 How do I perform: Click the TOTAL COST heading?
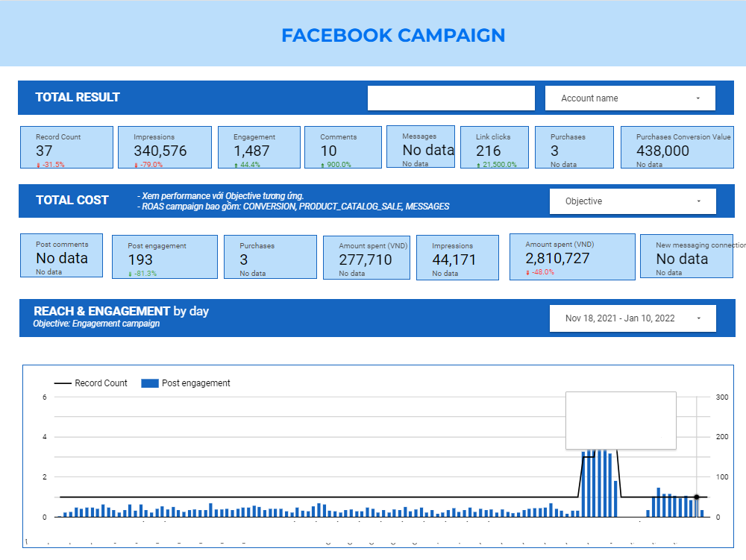(72, 200)
